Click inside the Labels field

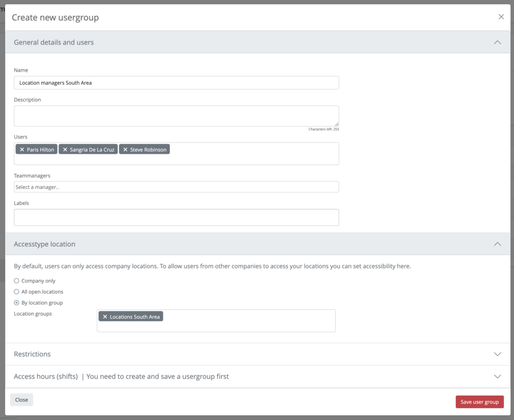coord(176,217)
